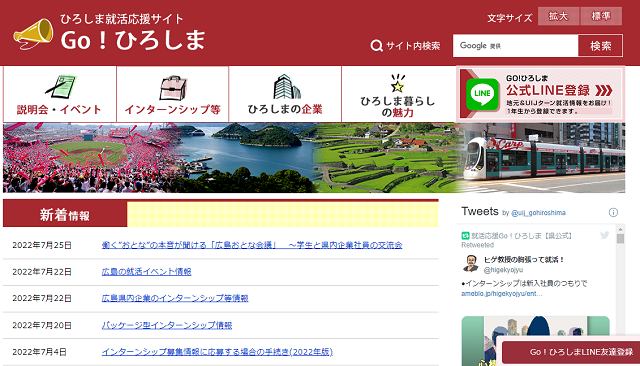Click the 検索 search button

coord(600,46)
